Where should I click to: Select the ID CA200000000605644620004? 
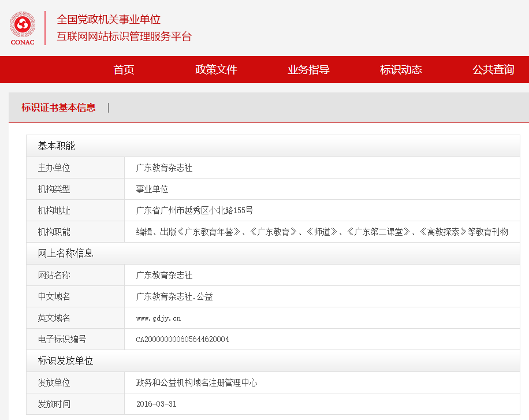[182, 339]
